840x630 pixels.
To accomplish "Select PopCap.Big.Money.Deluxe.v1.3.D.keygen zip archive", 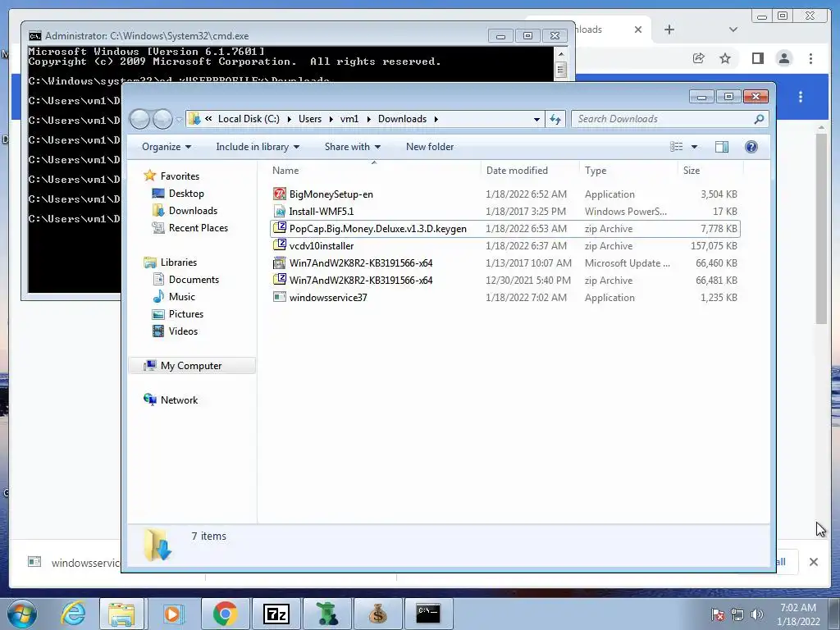I will (504, 229).
